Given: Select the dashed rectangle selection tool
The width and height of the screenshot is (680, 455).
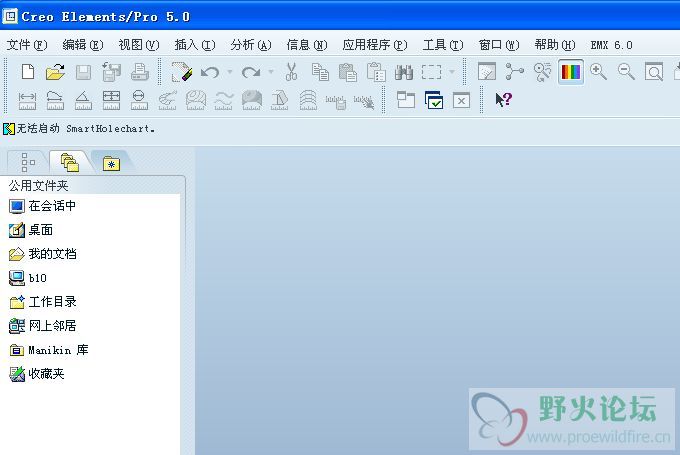Looking at the screenshot, I should pos(432,72).
